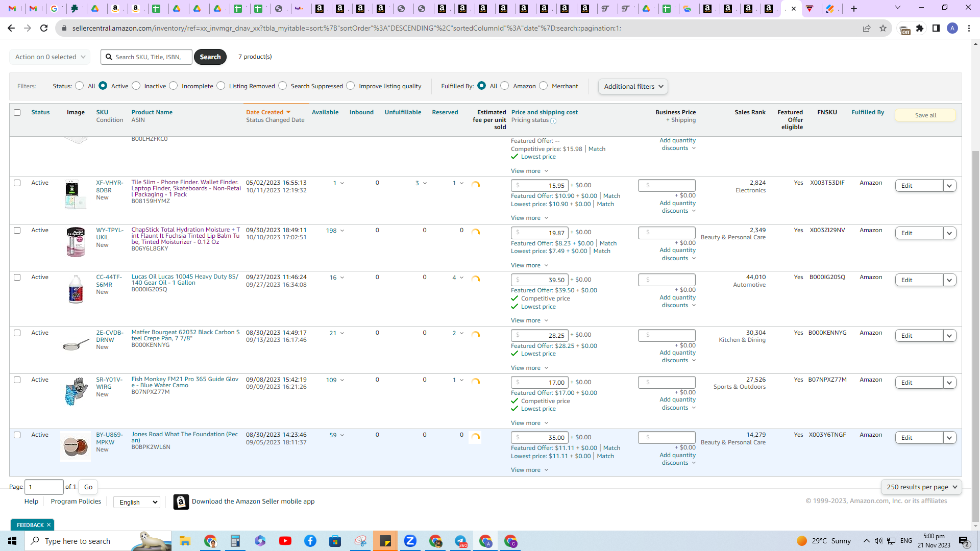This screenshot has height=551, width=980.
Task: Select the Tile Slim Phone Finder row checkbox
Action: click(x=17, y=183)
